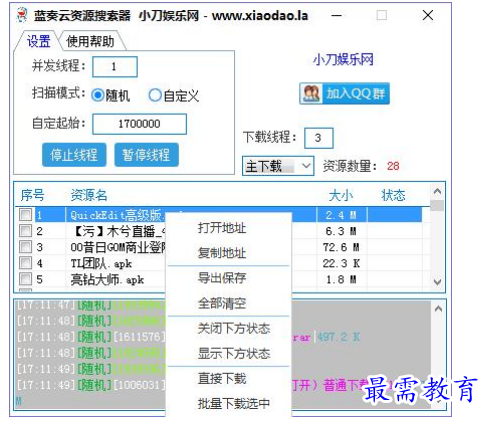
Task: Edit the 并发线程 input field
Action: coord(115,67)
